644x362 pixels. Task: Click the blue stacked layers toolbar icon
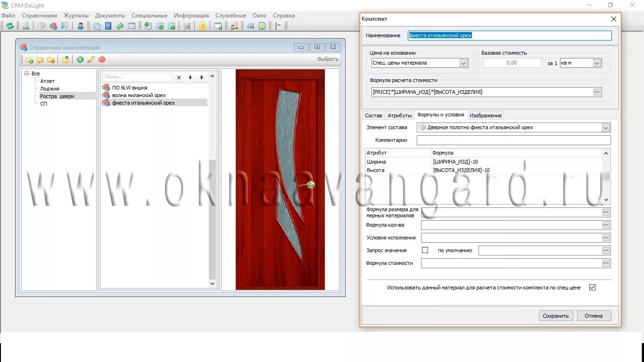coord(250,26)
